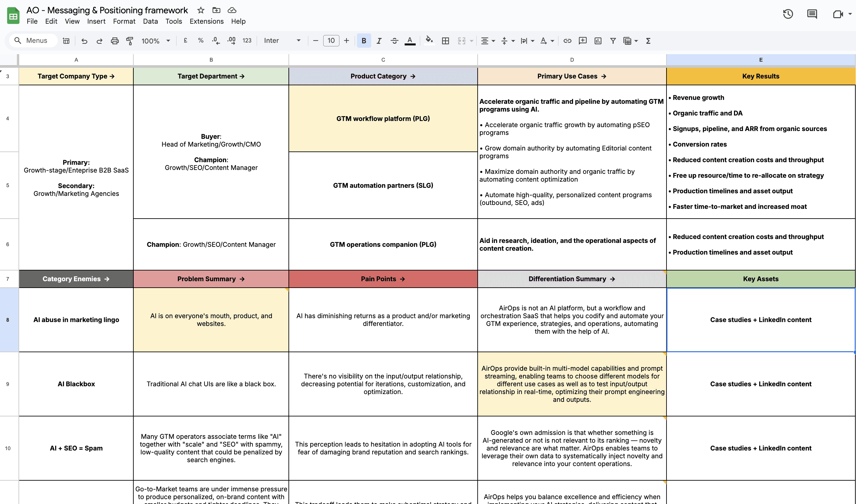Apply italic formatting
This screenshot has width=856, height=504.
click(379, 41)
